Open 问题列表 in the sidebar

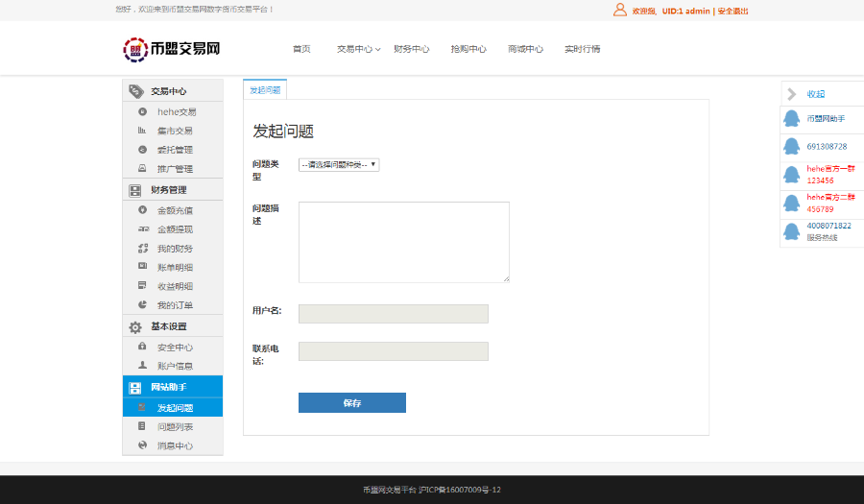tap(175, 426)
